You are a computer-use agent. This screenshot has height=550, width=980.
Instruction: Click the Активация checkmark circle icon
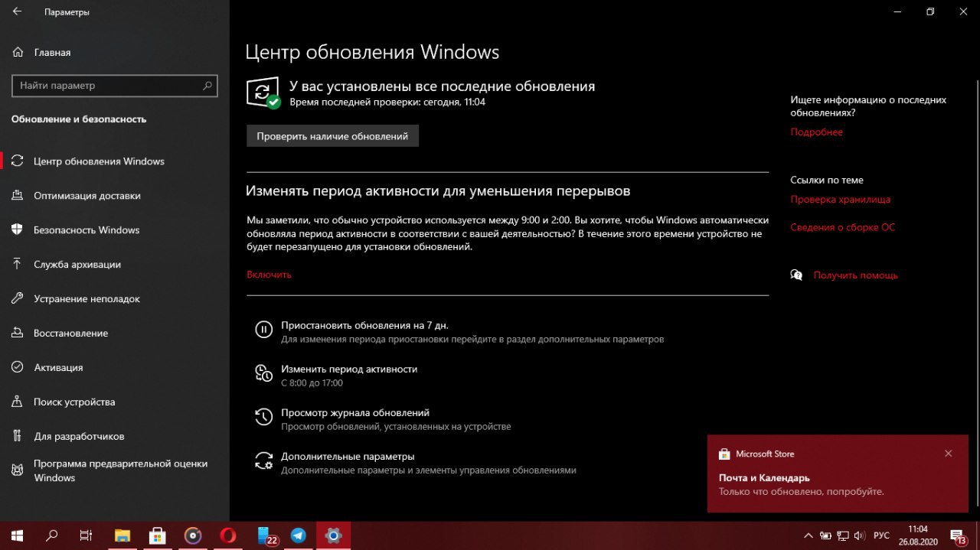(x=17, y=368)
